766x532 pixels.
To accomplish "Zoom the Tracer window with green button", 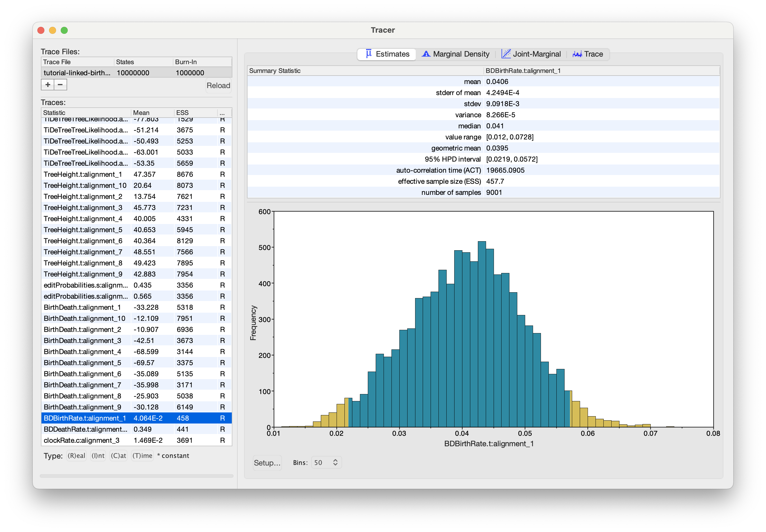I will tap(65, 30).
